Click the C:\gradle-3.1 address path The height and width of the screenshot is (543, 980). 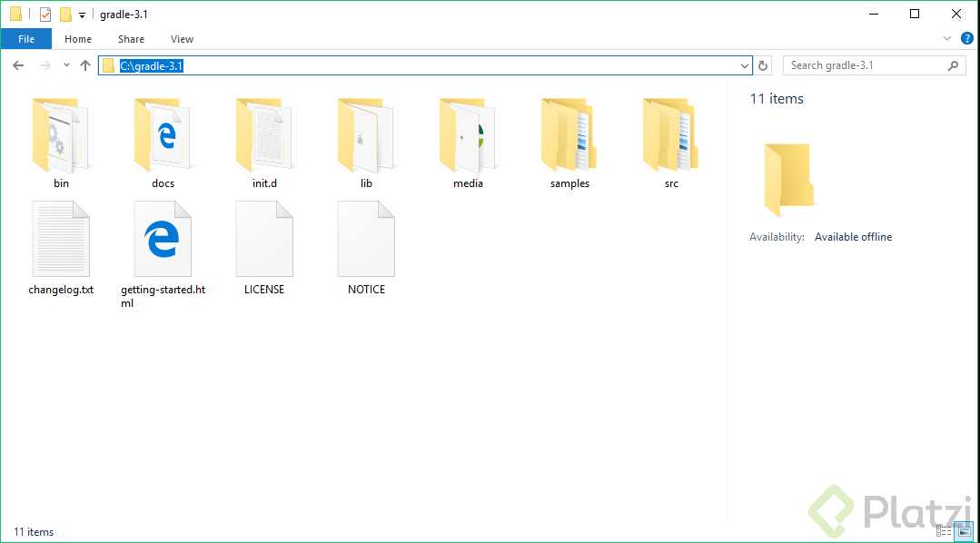pos(152,66)
